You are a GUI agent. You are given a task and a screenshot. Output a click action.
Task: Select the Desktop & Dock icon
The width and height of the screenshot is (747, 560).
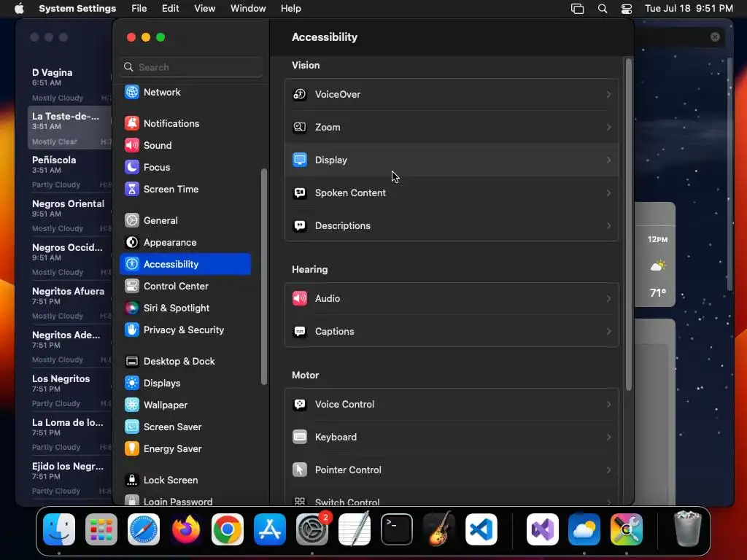pos(132,362)
